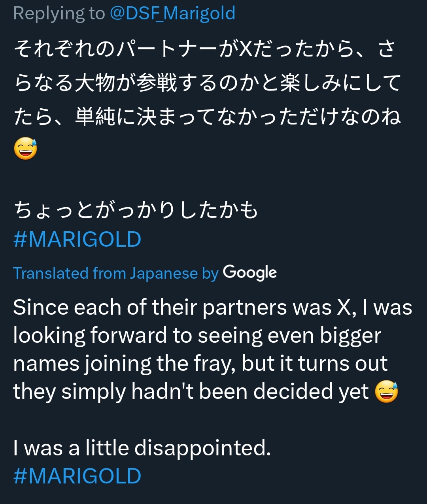The image size is (427, 504).
Task: Tap the word 'partners' in the English translation
Action: pyautogui.click(x=244, y=308)
